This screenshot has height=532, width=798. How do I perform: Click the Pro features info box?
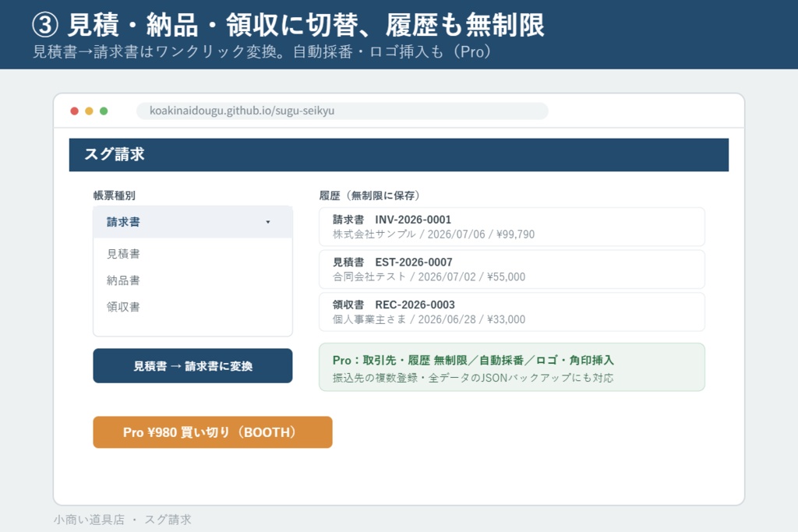(x=512, y=367)
